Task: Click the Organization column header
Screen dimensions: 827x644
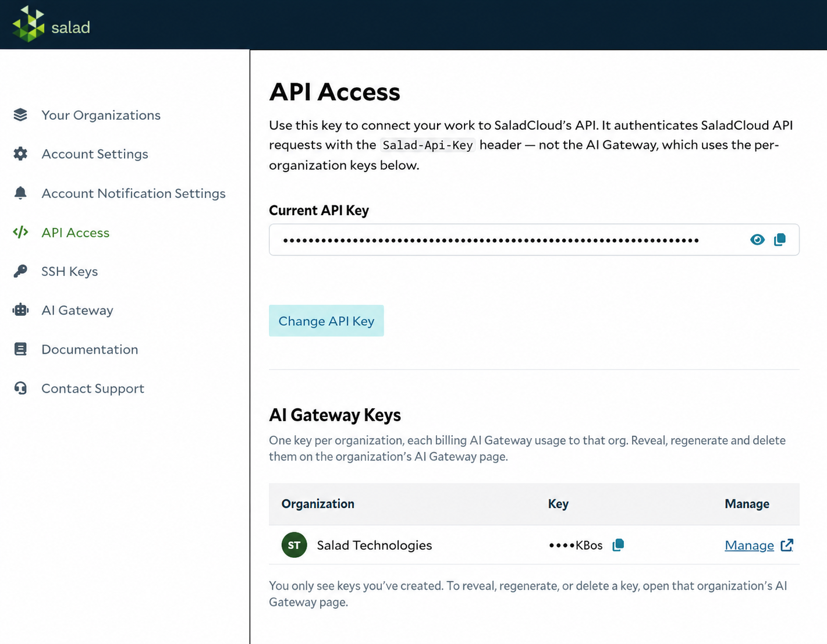Action: [x=318, y=504]
